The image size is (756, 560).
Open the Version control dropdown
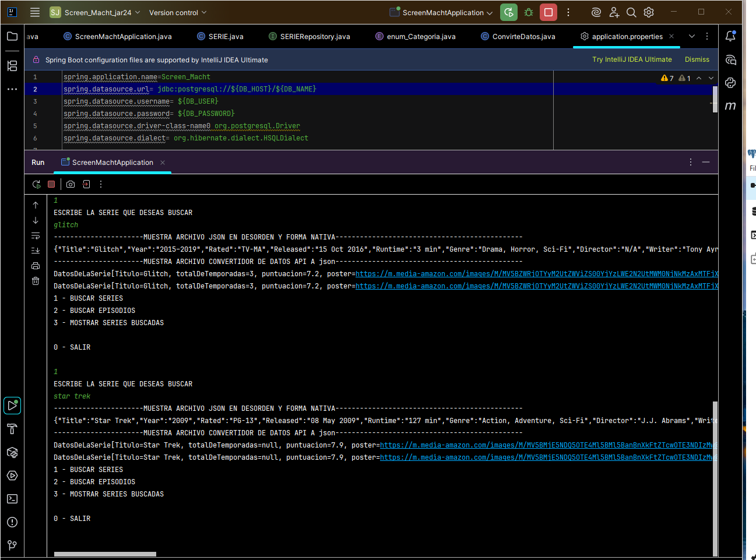point(177,12)
